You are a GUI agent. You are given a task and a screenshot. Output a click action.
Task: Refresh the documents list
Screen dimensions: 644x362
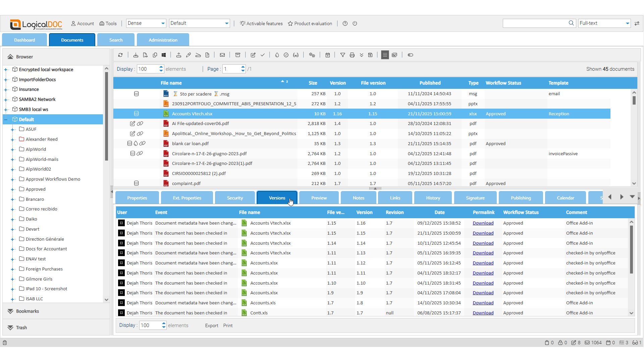coord(121,55)
